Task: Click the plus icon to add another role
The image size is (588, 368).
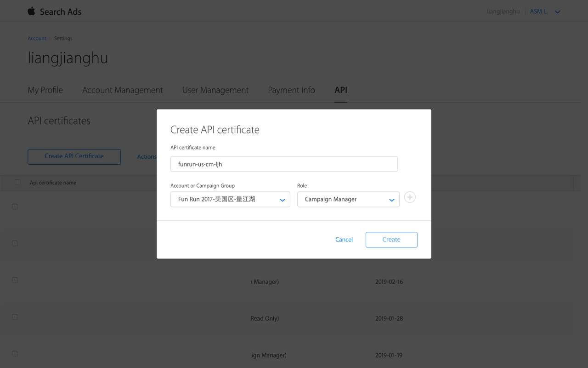Action: [x=410, y=197]
